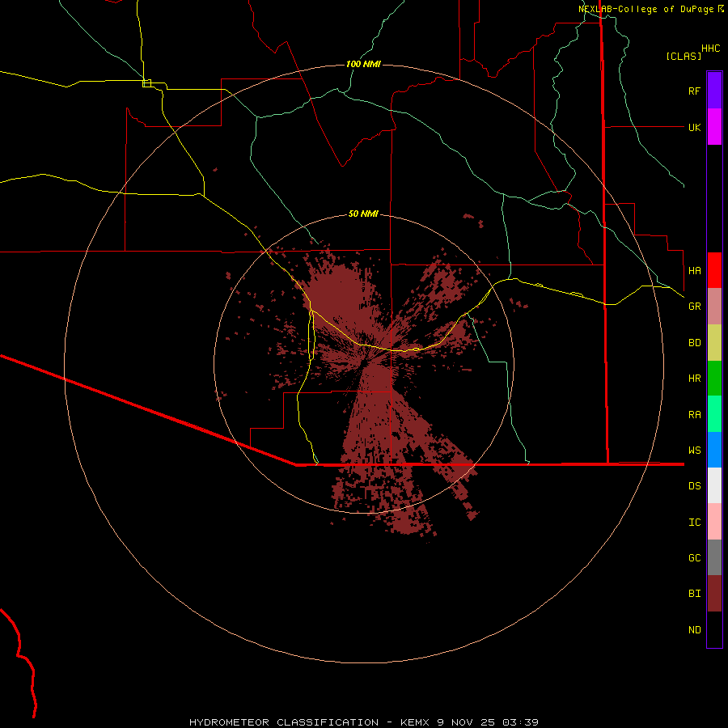
Task: Click the GC legend label
Action: pos(694,558)
